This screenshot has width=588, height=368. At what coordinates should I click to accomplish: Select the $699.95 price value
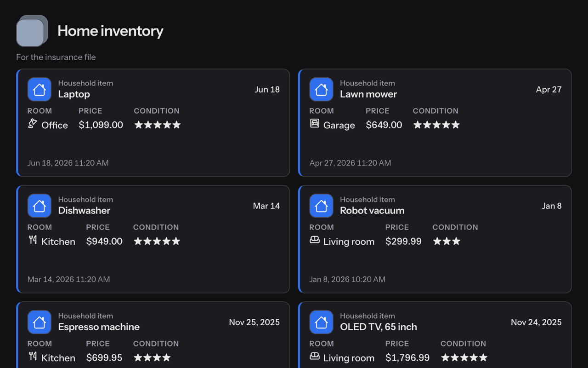coord(104,358)
